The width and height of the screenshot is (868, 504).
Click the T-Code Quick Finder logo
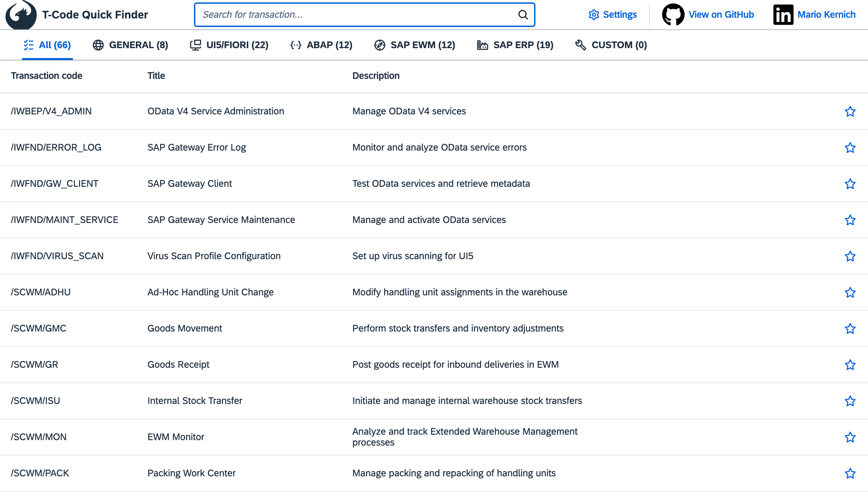tap(21, 14)
